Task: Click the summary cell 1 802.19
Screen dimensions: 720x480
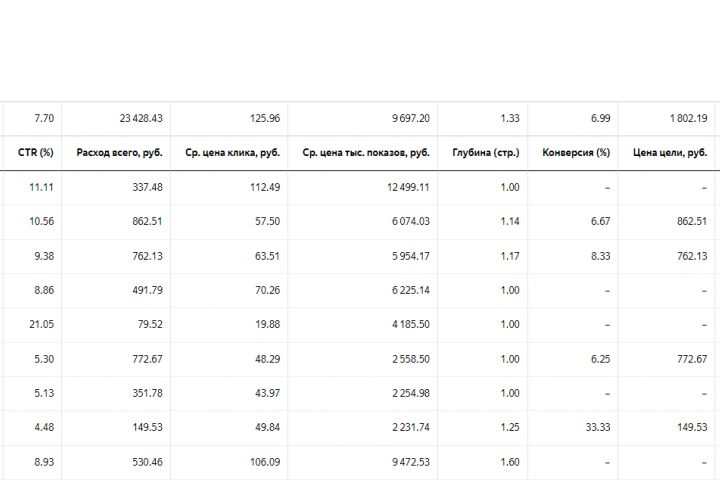Action: (x=687, y=118)
